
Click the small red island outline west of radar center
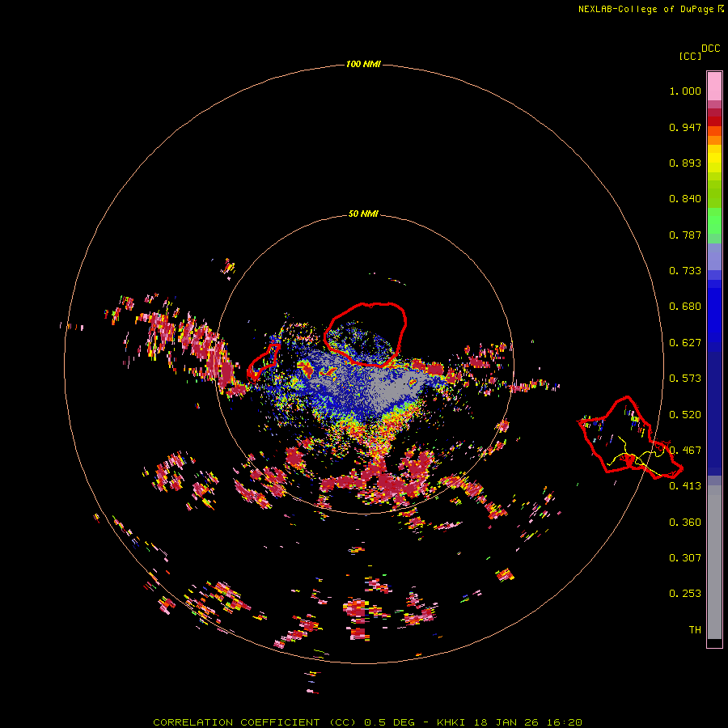click(263, 362)
